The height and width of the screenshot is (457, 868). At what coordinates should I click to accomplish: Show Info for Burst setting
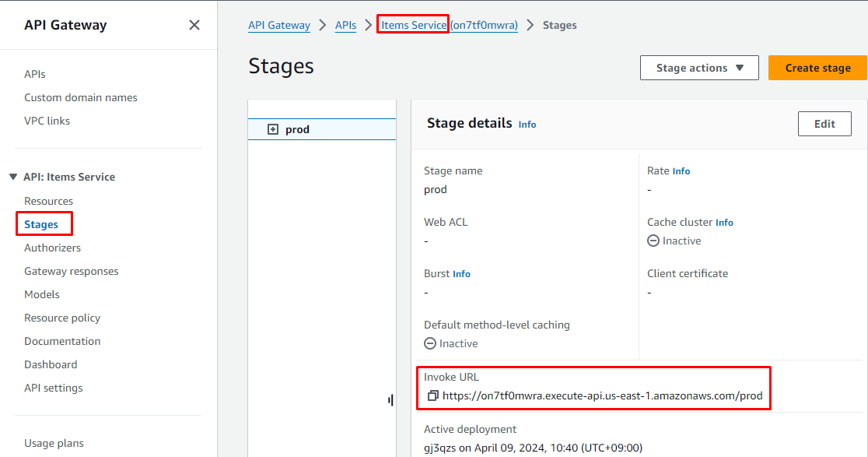tap(461, 274)
